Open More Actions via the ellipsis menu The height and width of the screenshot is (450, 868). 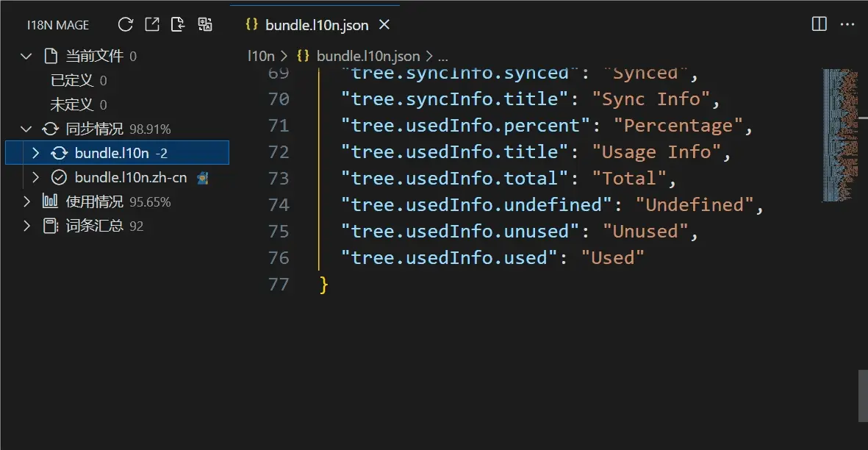click(x=847, y=24)
